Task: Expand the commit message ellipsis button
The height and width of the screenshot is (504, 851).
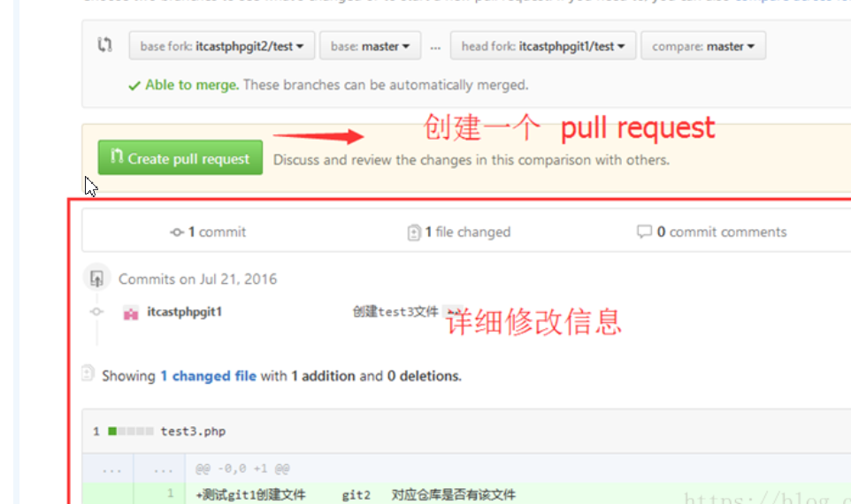Action: [x=453, y=312]
